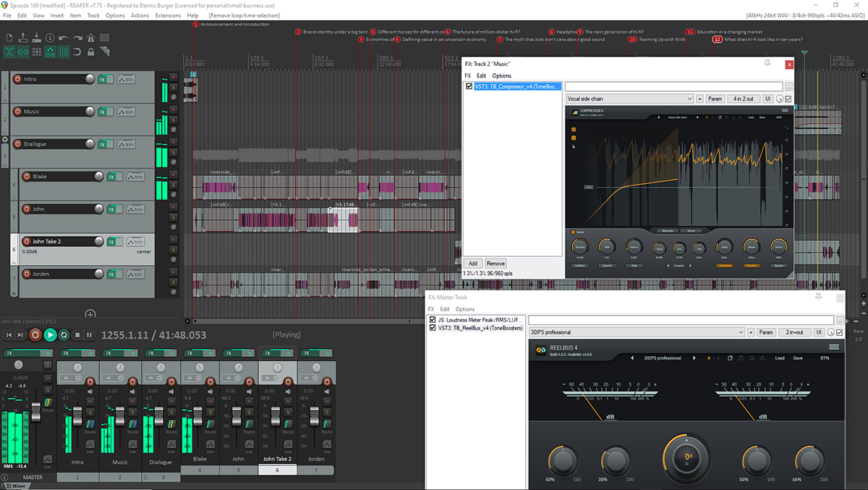Click the transport Pause button

click(89, 335)
